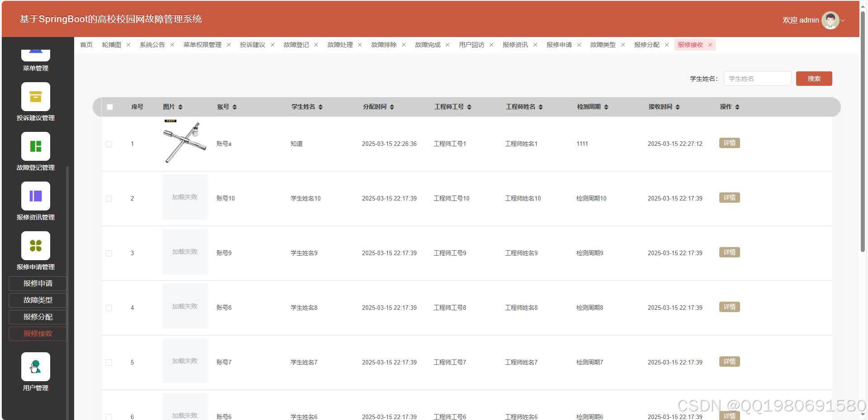Select the 学生姓名10 cell
This screenshot has width=868, height=420.
point(306,199)
